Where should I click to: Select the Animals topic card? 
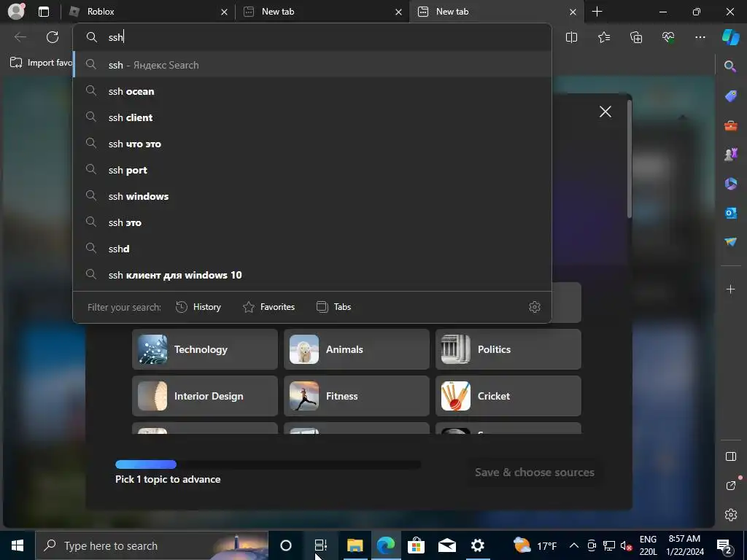(356, 349)
